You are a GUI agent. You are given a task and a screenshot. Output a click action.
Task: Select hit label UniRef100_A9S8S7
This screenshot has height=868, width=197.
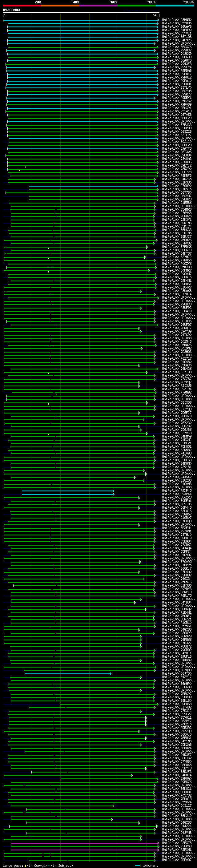click(x=177, y=50)
